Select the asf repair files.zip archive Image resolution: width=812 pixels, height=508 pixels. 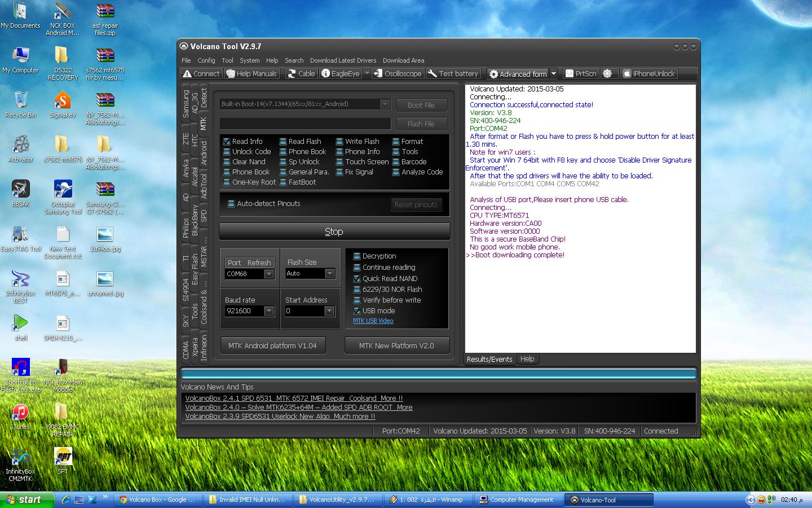[x=105, y=19]
